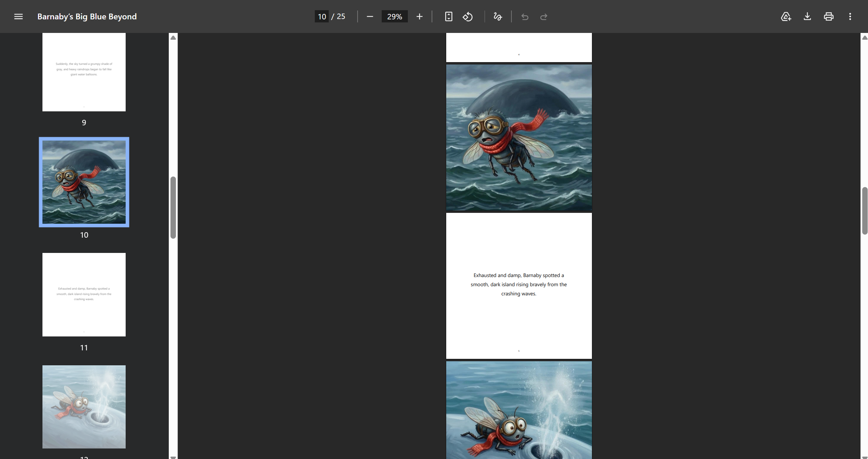Redo the last action

pyautogui.click(x=543, y=17)
